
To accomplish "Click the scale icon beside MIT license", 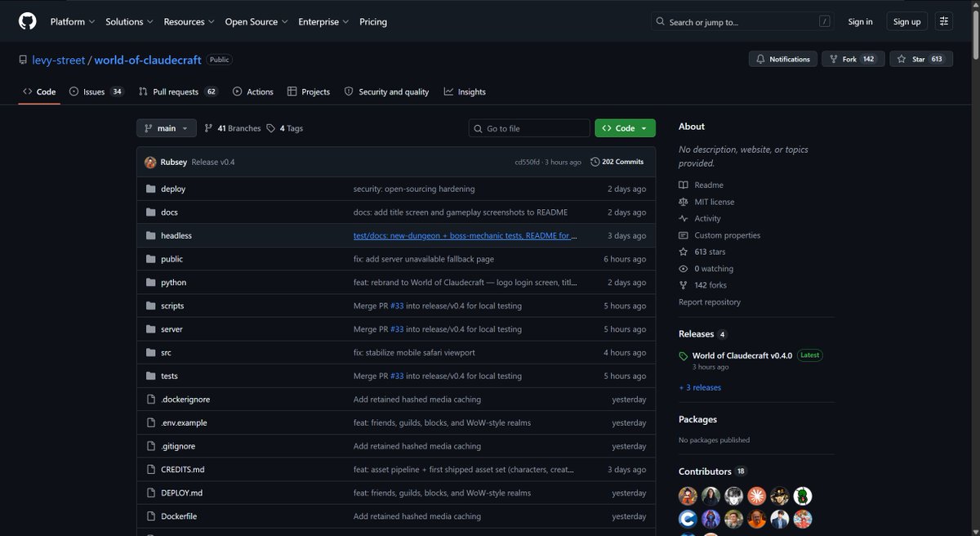I will click(x=684, y=202).
